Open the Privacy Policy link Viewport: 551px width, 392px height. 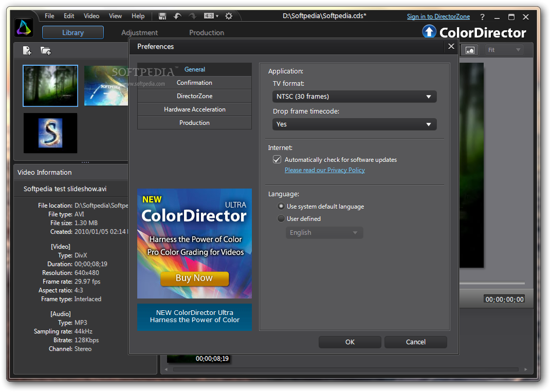[x=325, y=170]
